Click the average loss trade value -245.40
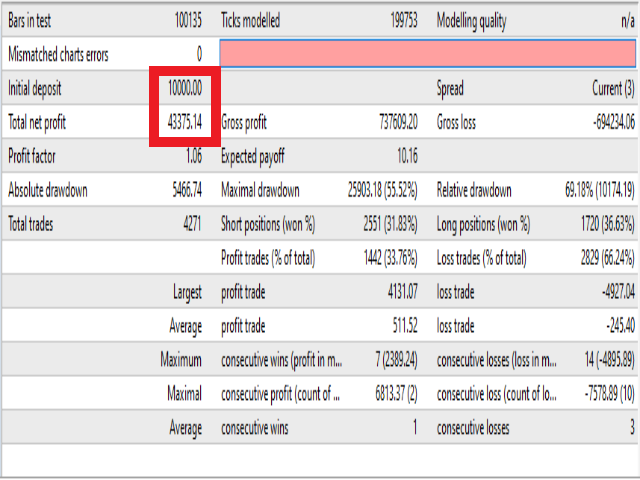640x480 pixels. [620, 326]
